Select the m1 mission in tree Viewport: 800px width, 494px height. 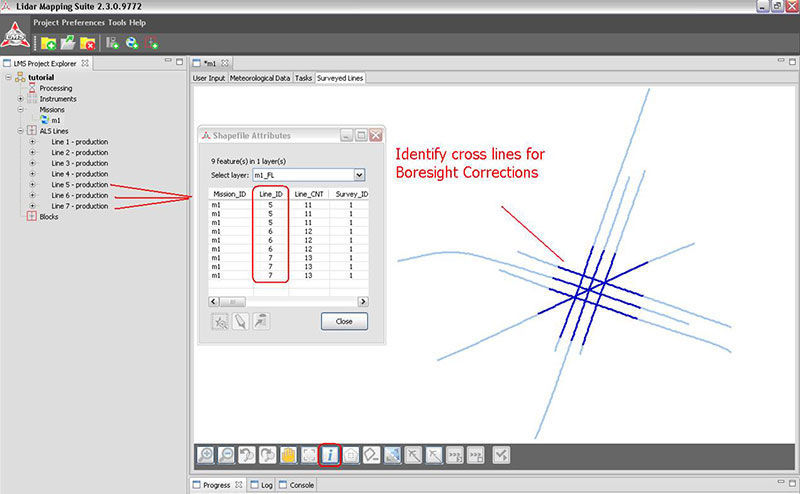(x=56, y=120)
